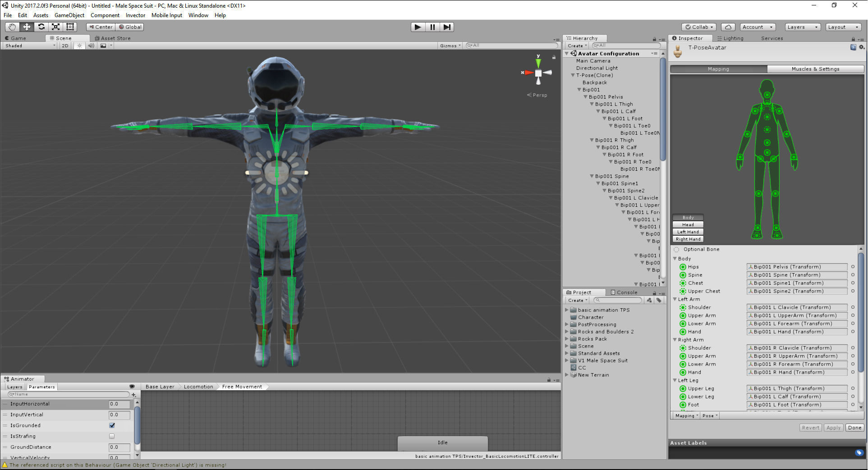Toggle Global rotation mode button
The width and height of the screenshot is (868, 470).
130,27
